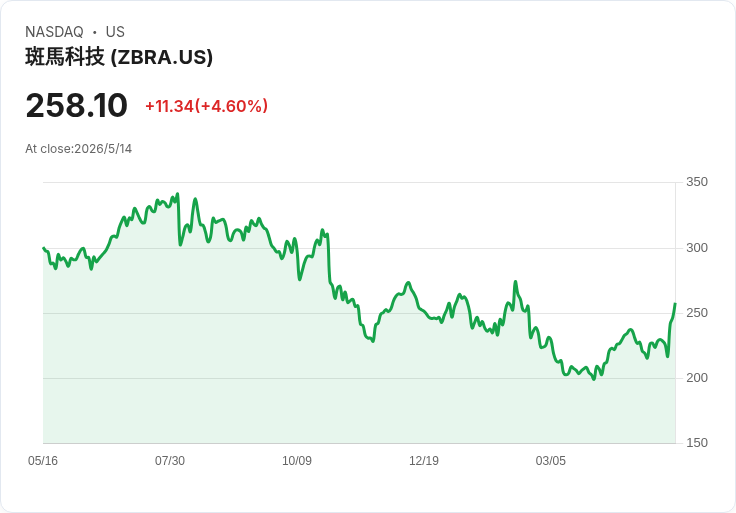Click the At close:2026/5/14 timestamp
The width and height of the screenshot is (736, 513).
click(78, 149)
